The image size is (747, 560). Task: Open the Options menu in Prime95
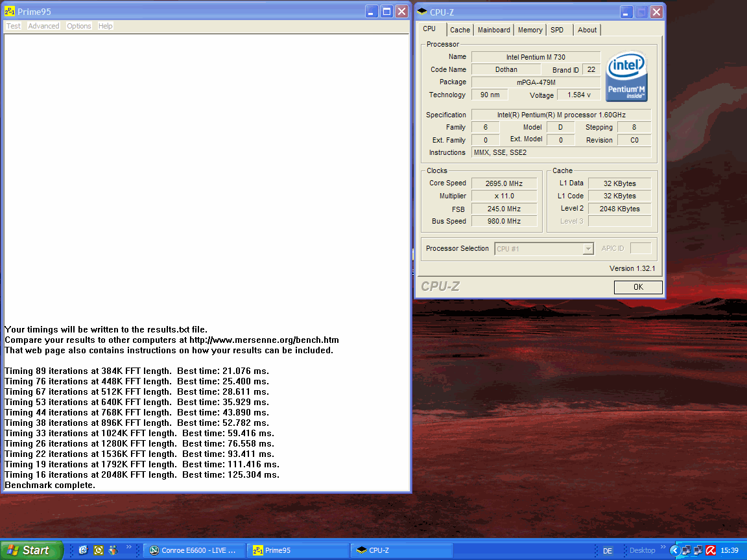point(78,26)
